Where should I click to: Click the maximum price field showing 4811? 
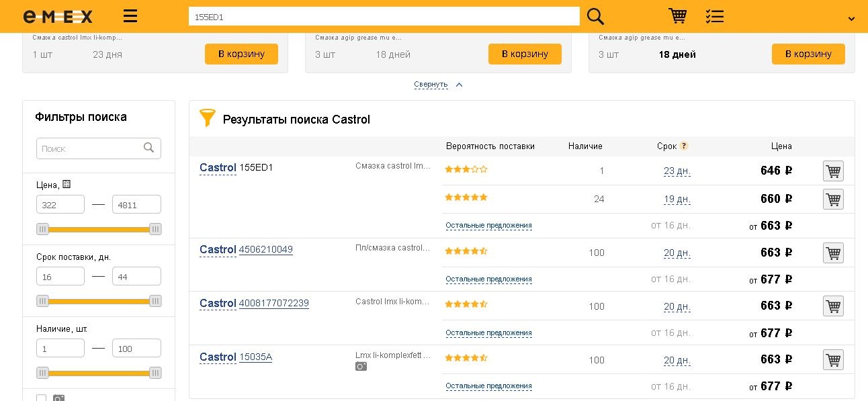click(136, 204)
